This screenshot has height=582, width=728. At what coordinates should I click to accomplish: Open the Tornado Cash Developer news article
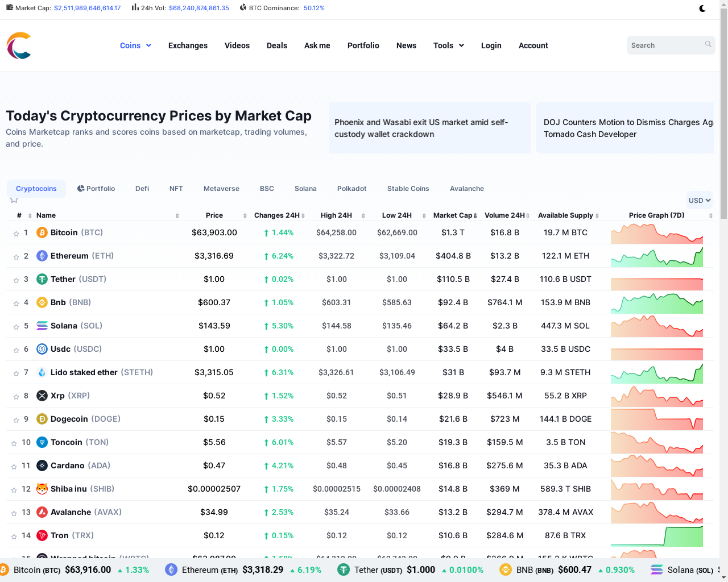coord(624,128)
